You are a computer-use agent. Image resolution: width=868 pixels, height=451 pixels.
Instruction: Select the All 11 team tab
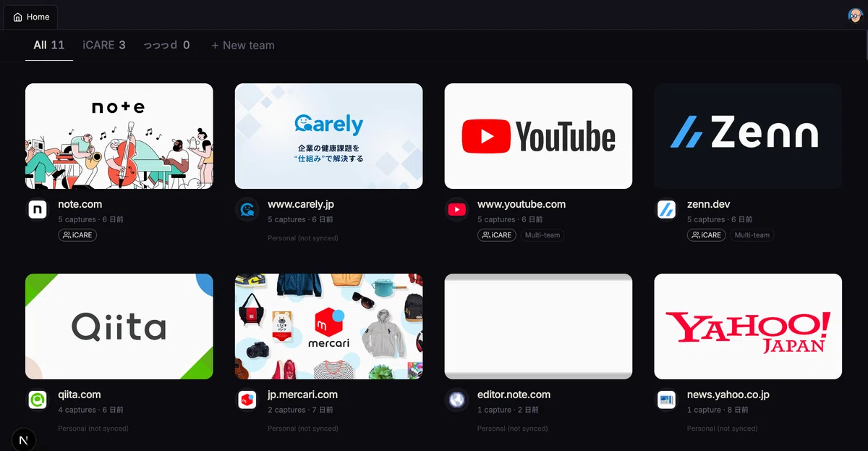49,45
